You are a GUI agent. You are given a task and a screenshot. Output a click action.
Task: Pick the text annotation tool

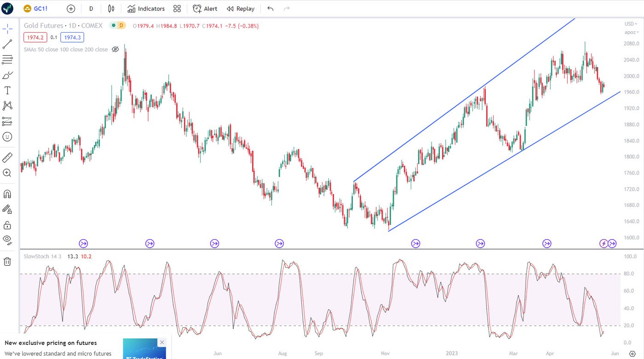click(7, 91)
